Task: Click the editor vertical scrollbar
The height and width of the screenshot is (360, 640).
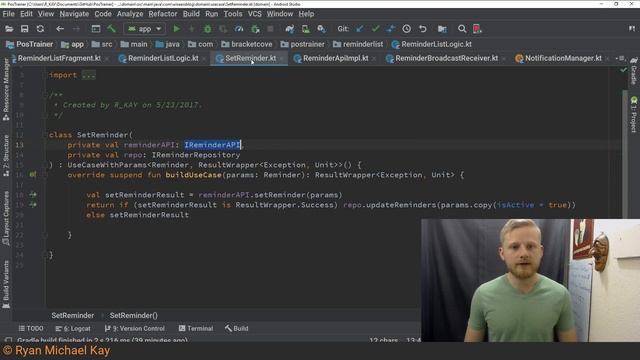Action: point(624,155)
